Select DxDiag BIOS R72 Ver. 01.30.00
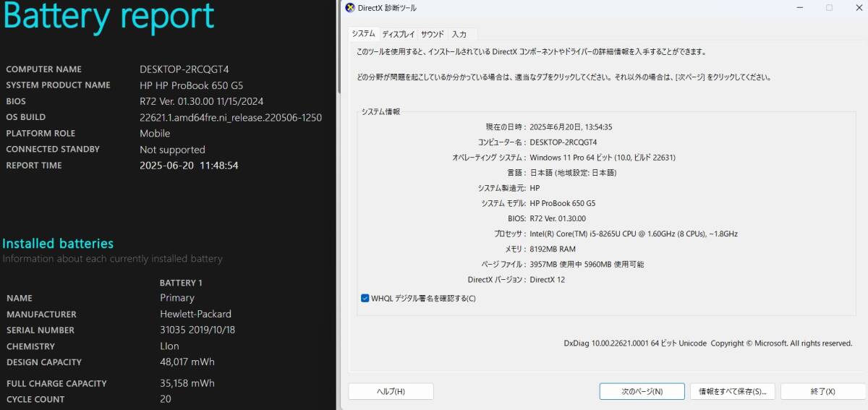This screenshot has height=410, width=868. coord(558,218)
